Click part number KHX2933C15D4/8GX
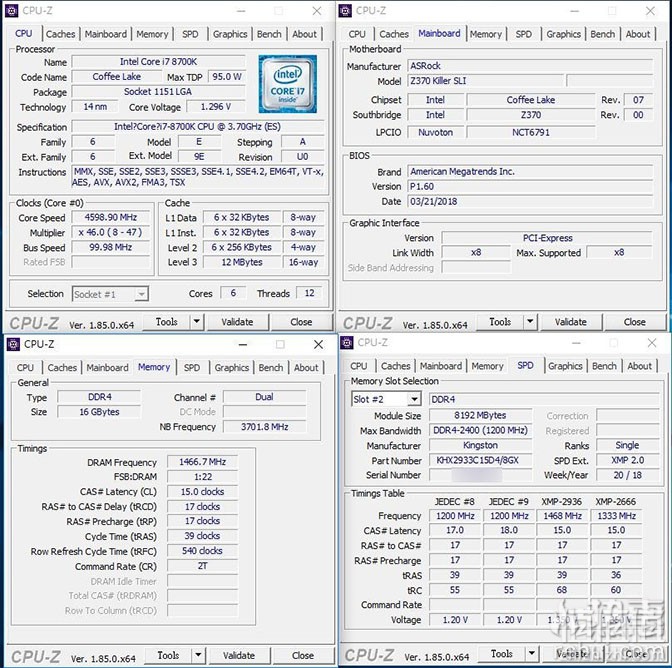Viewport: 672px width, 668px height. (480, 460)
